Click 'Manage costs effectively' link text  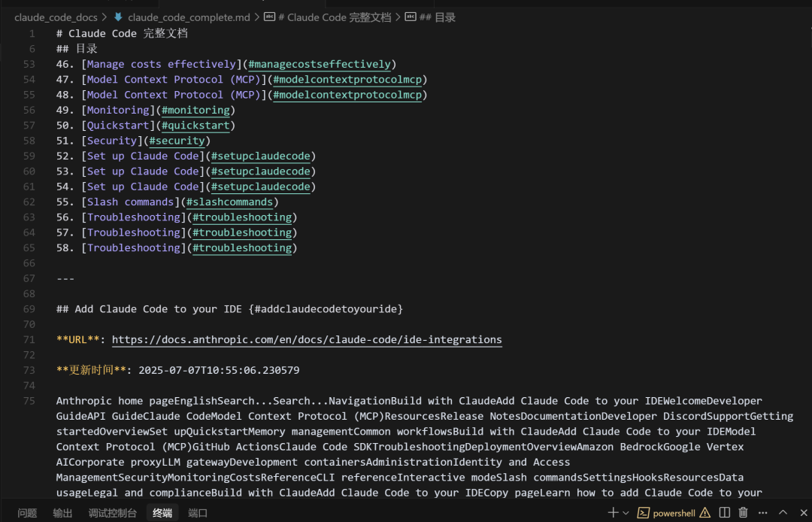161,64
